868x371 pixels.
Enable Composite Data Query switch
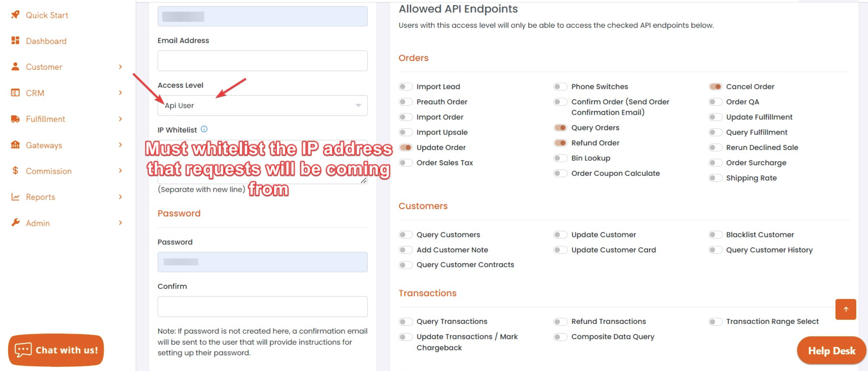point(560,337)
